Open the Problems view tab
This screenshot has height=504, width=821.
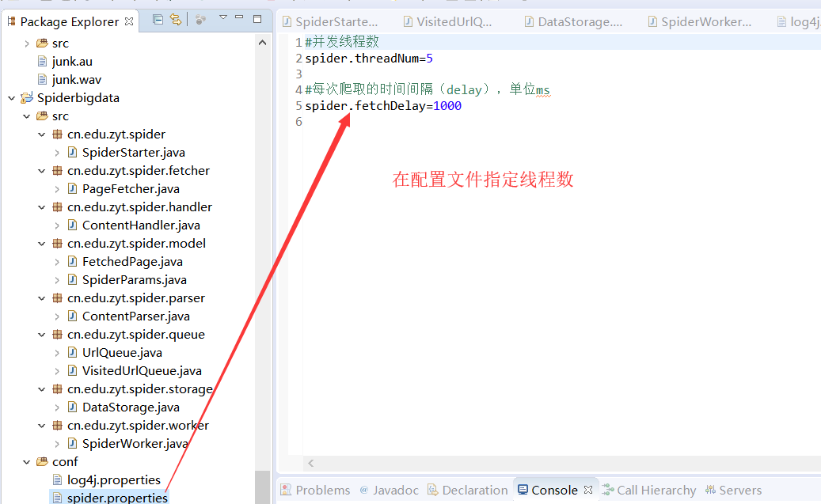tap(315, 490)
